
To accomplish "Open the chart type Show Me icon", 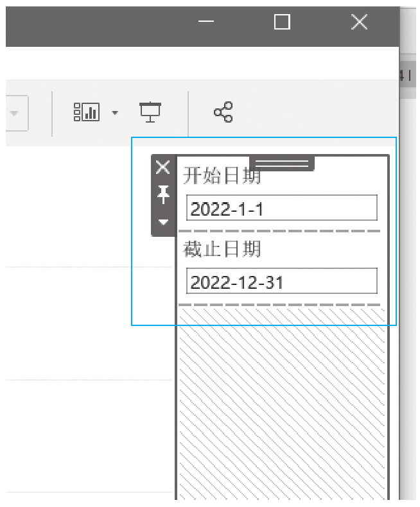I will point(87,112).
